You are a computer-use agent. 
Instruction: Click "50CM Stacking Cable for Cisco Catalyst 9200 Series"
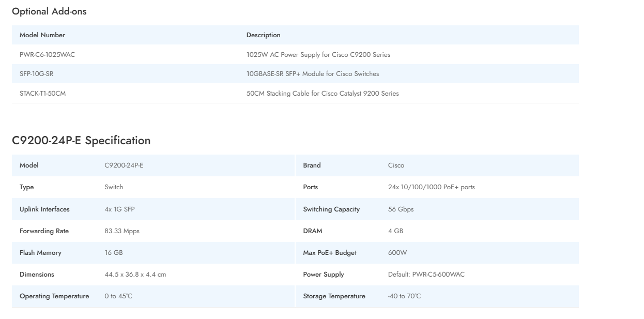pos(323,94)
